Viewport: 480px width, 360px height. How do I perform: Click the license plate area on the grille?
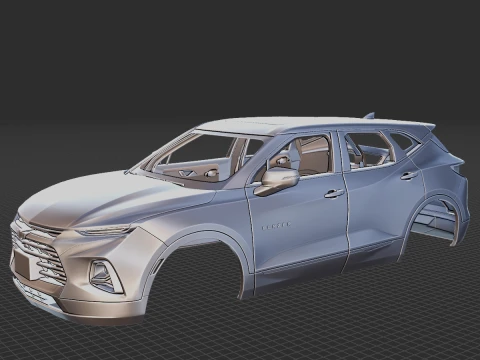coord(23,265)
